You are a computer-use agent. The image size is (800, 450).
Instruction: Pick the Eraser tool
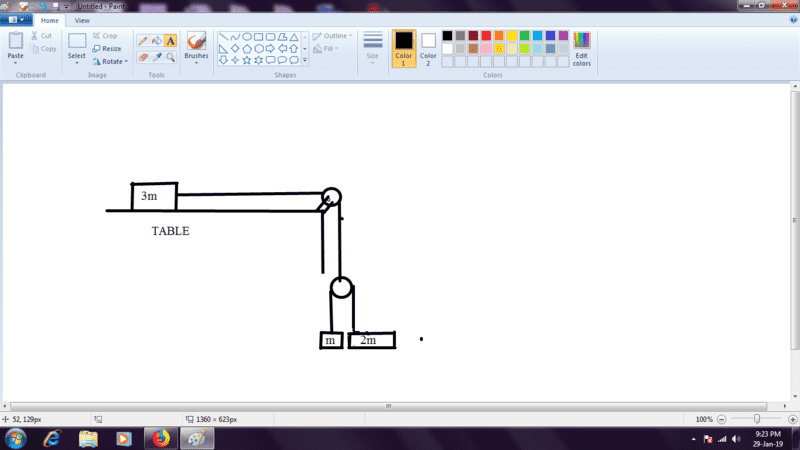[142, 57]
